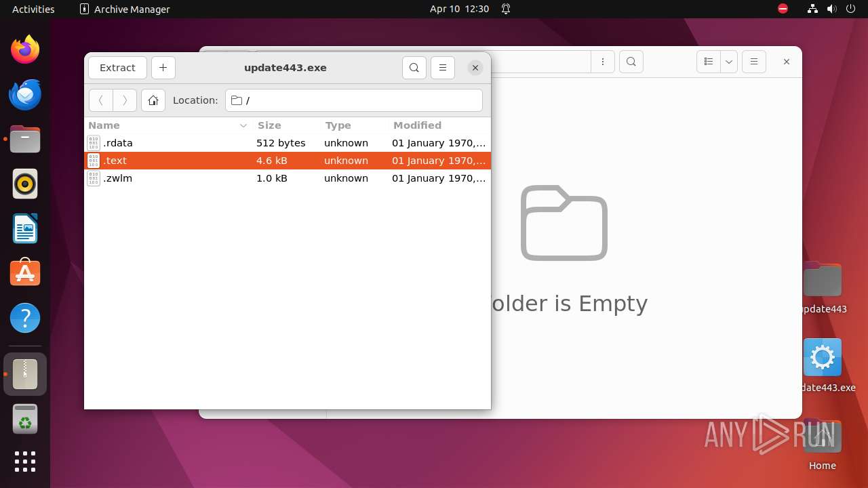Open Files window hamburger menu
Image resolution: width=868 pixels, height=488 pixels.
(x=754, y=62)
